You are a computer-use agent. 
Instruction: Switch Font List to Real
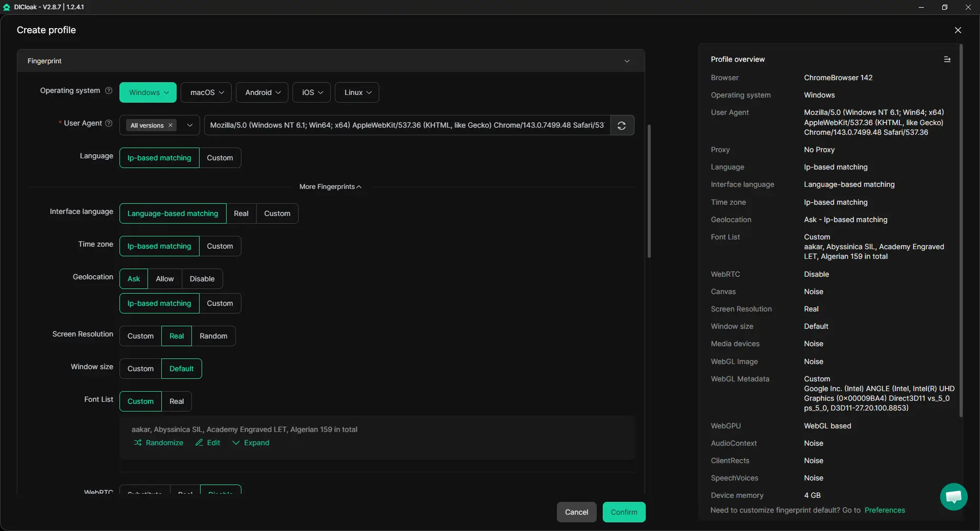pos(177,401)
